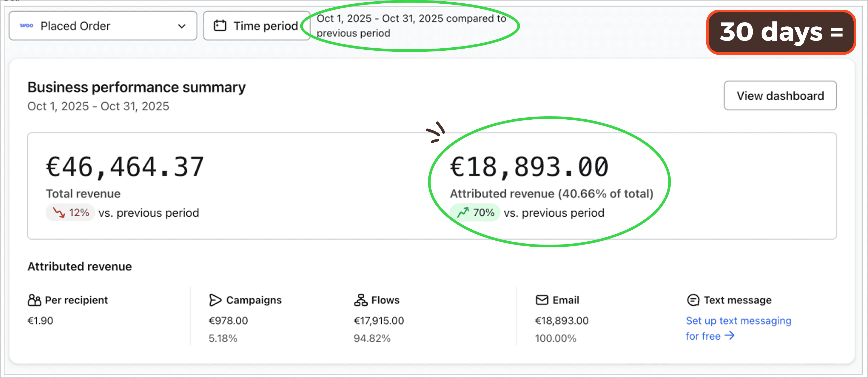Click the WooCommerce logo icon
868x378 pixels.
pyautogui.click(x=27, y=26)
